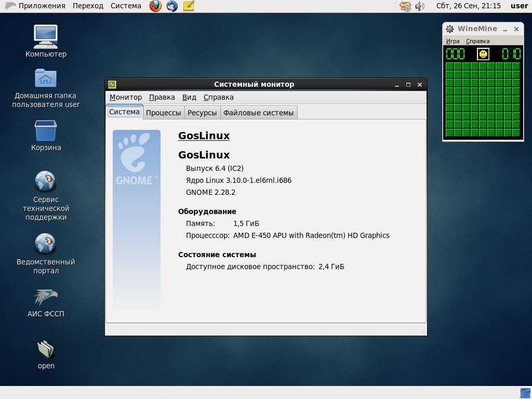The width and height of the screenshot is (532, 399).
Task: Click the 'Процесссор:' label
Action: (208, 235)
